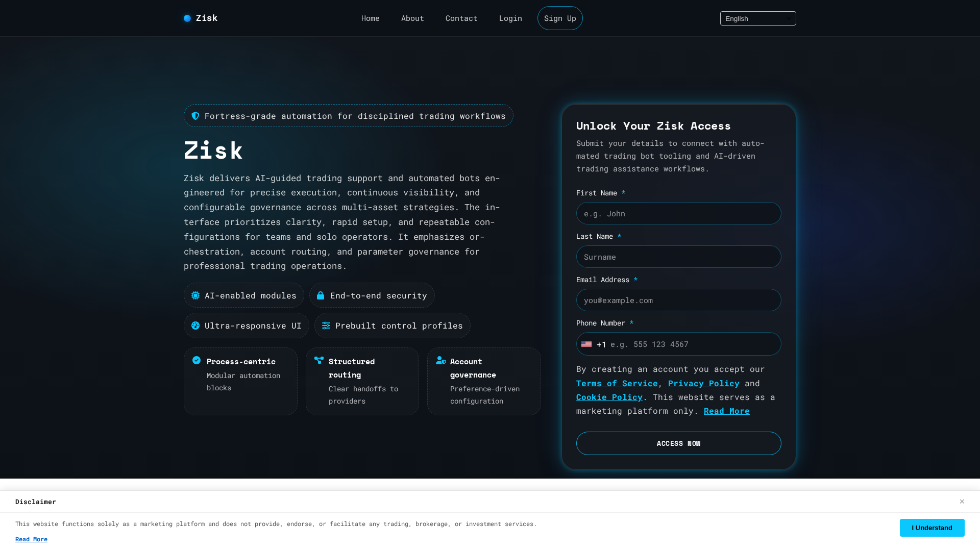Click the I Understand button
The width and height of the screenshot is (980, 551).
coord(932,528)
